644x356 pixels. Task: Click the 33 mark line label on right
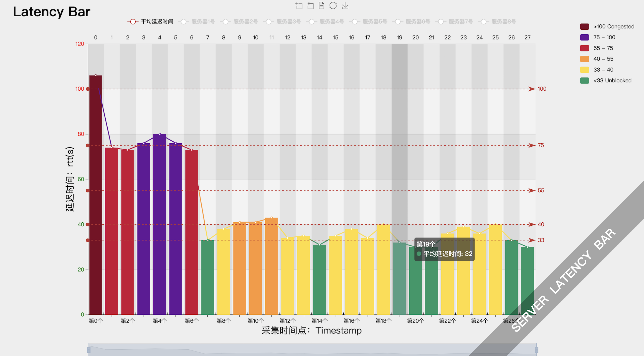pyautogui.click(x=541, y=240)
